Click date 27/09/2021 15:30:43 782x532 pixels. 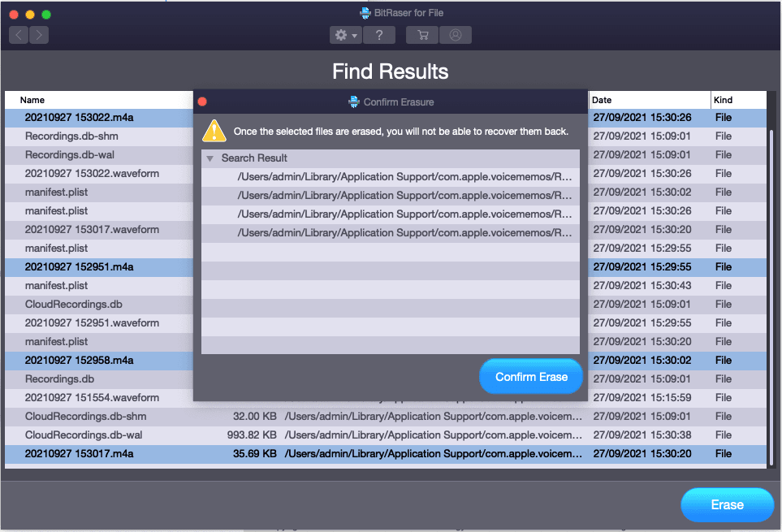(x=642, y=286)
